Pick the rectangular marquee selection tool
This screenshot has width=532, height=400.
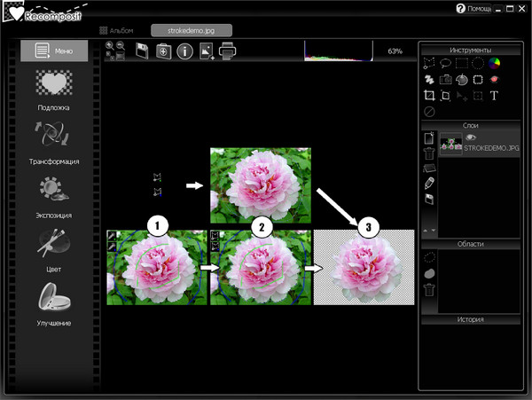click(461, 63)
